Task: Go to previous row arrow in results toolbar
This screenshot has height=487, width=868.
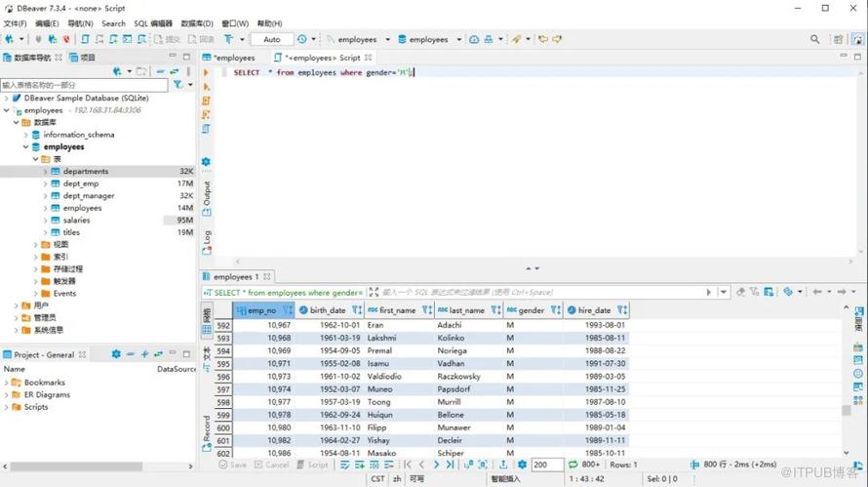Action: pyautogui.click(x=422, y=465)
